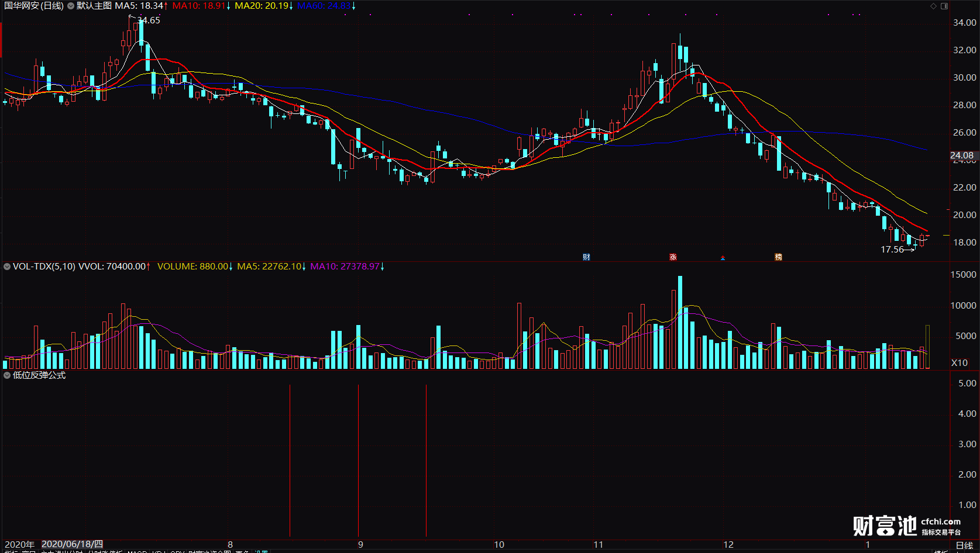
Task: Click the second red signal line in 低位反弹公式
Action: click(427, 461)
